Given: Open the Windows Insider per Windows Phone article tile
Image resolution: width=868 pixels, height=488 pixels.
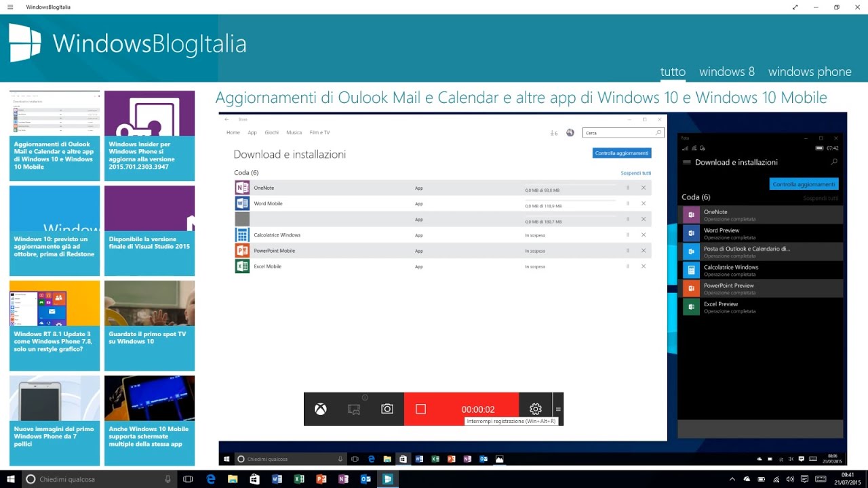Looking at the screenshot, I should point(149,136).
